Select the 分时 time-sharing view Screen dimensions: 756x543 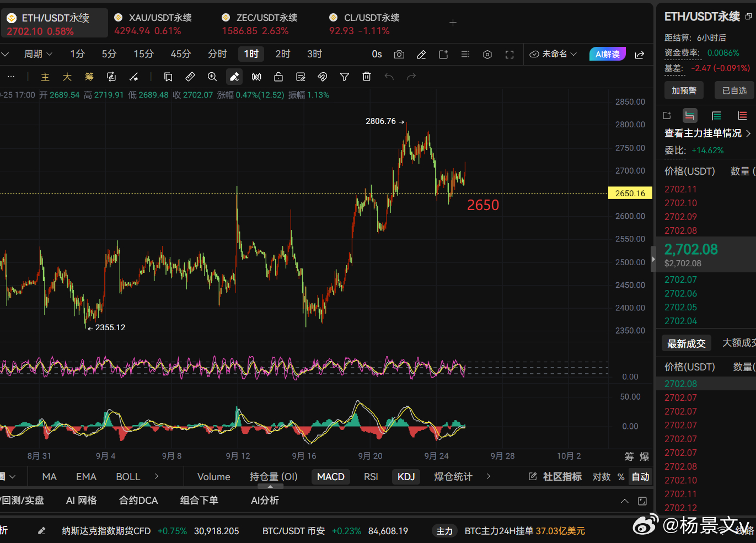tap(217, 54)
